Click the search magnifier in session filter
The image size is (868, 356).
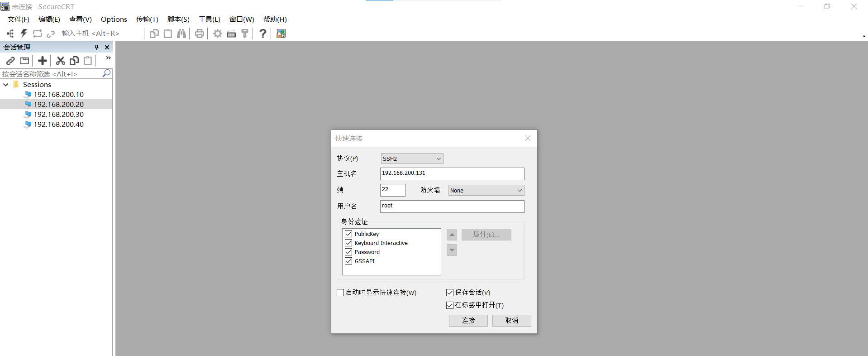click(x=106, y=73)
